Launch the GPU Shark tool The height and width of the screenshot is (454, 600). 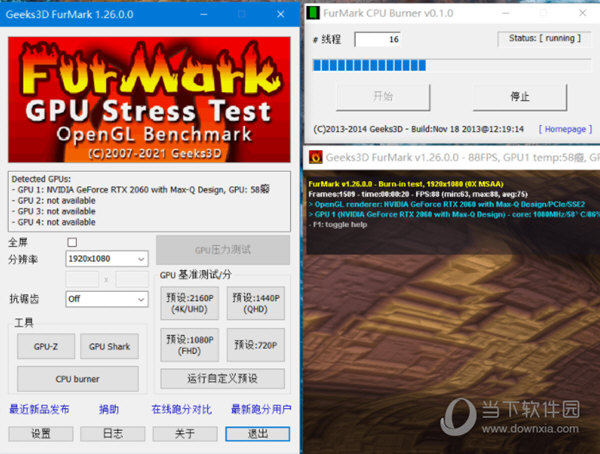(x=109, y=346)
